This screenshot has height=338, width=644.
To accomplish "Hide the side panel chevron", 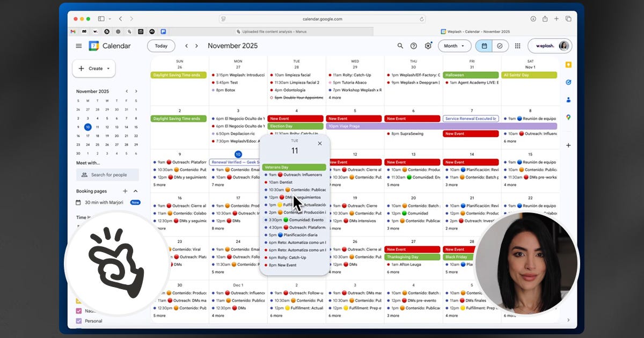I will (568, 320).
